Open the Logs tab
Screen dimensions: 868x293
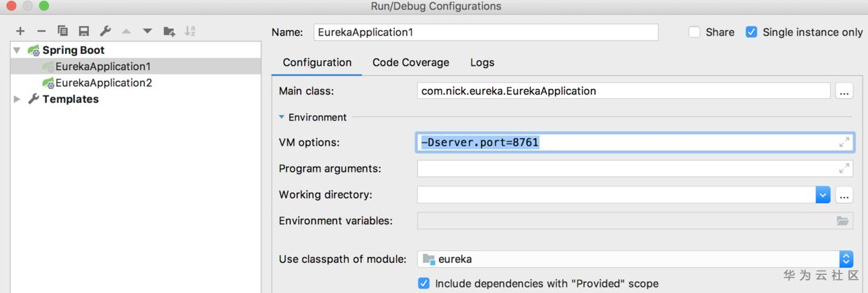pyautogui.click(x=482, y=62)
